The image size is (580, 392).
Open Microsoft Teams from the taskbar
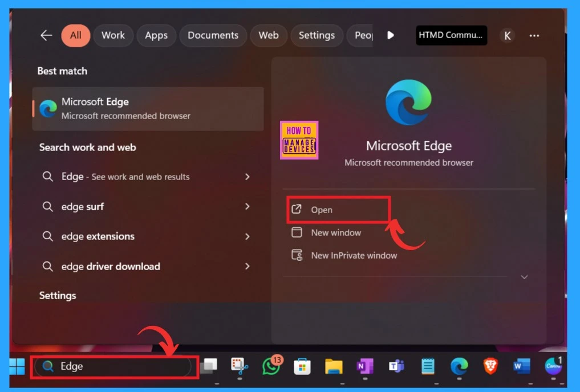click(x=396, y=366)
